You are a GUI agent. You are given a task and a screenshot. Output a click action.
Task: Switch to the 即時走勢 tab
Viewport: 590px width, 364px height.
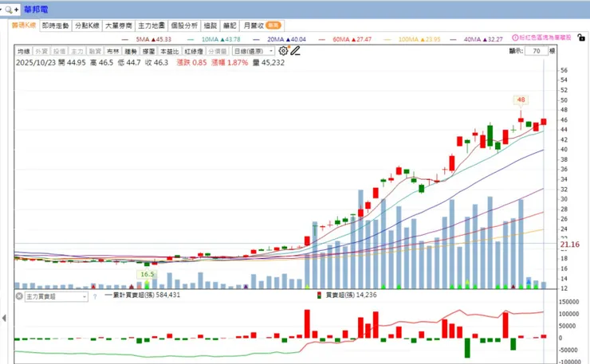click(55, 25)
